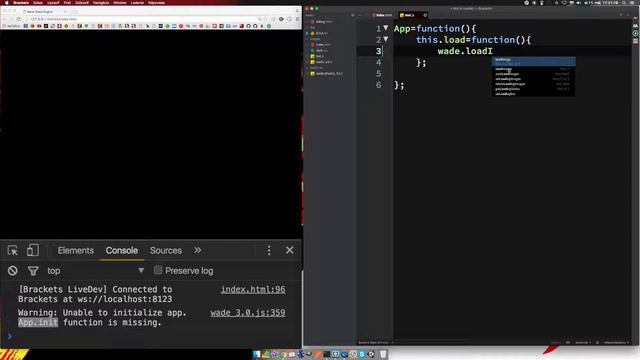Open the Sources tab
This screenshot has width=640, height=360.
[x=165, y=250]
